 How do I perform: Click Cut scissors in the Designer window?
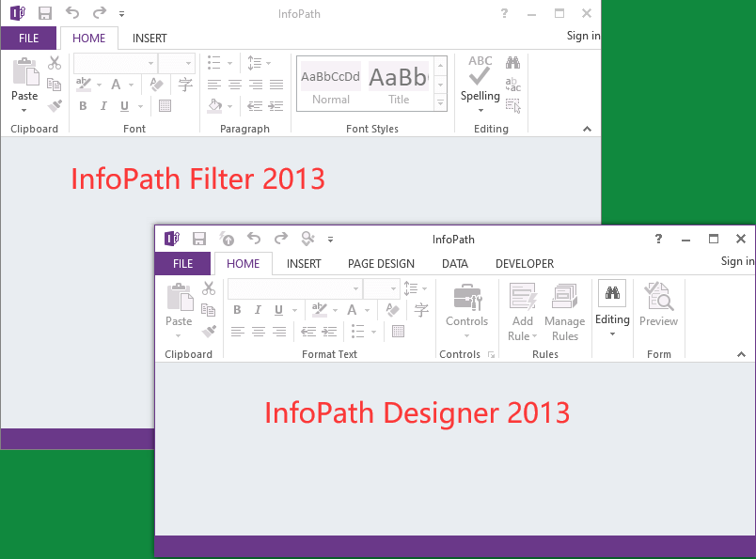[x=209, y=288]
